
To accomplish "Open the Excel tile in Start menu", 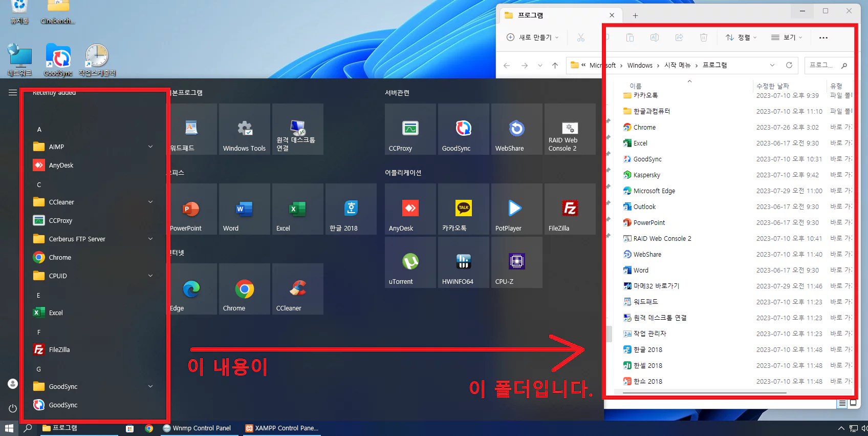I will click(297, 209).
